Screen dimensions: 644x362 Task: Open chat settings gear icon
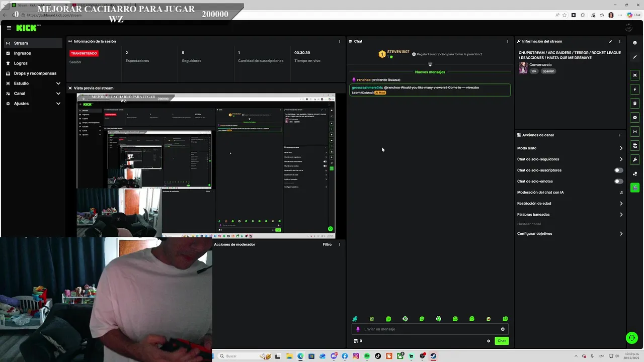488,341
